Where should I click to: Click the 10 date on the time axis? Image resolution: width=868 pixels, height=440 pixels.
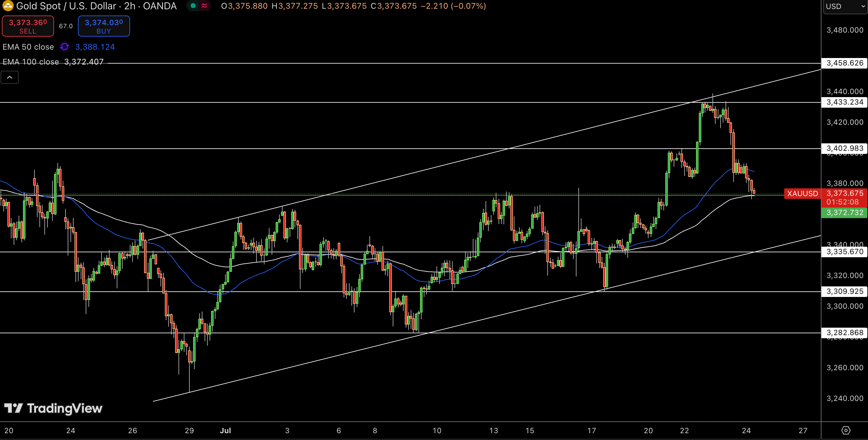point(437,431)
